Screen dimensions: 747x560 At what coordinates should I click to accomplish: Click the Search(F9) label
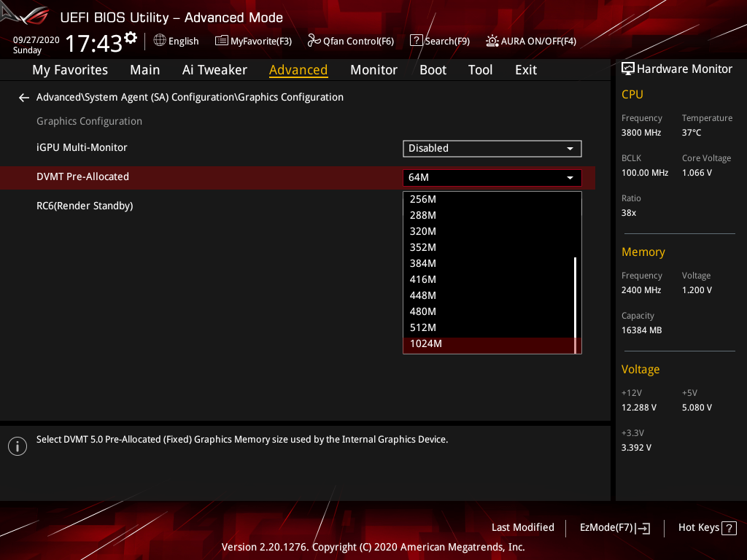[x=447, y=42]
